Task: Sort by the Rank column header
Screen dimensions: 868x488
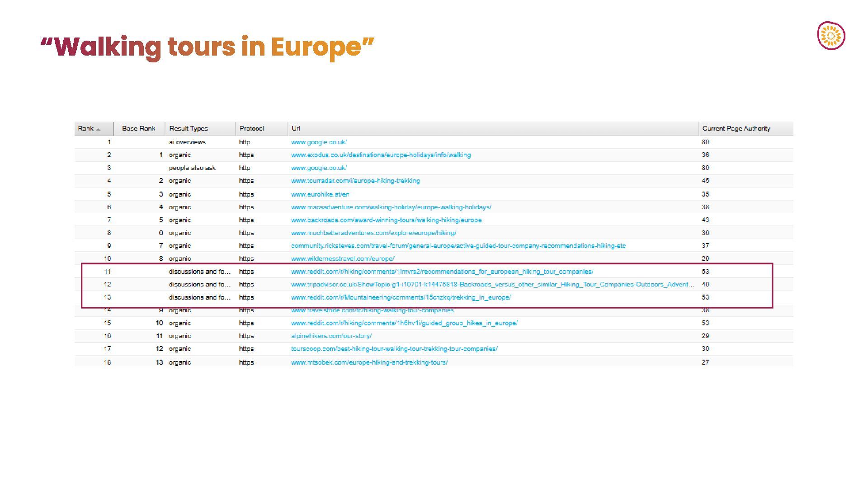Action: pos(94,129)
